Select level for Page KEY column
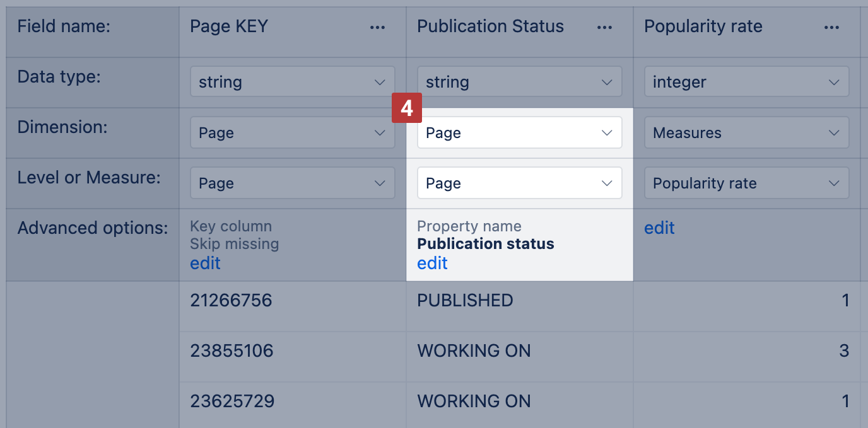This screenshot has width=868, height=428. tap(293, 183)
